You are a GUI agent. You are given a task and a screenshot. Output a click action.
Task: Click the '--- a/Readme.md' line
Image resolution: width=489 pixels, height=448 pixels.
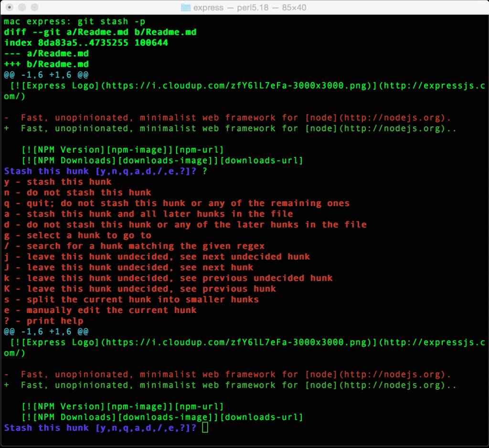pyautogui.click(x=46, y=53)
